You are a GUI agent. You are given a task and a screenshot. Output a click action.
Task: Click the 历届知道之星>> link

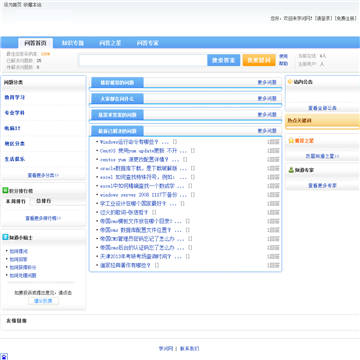[322, 156]
